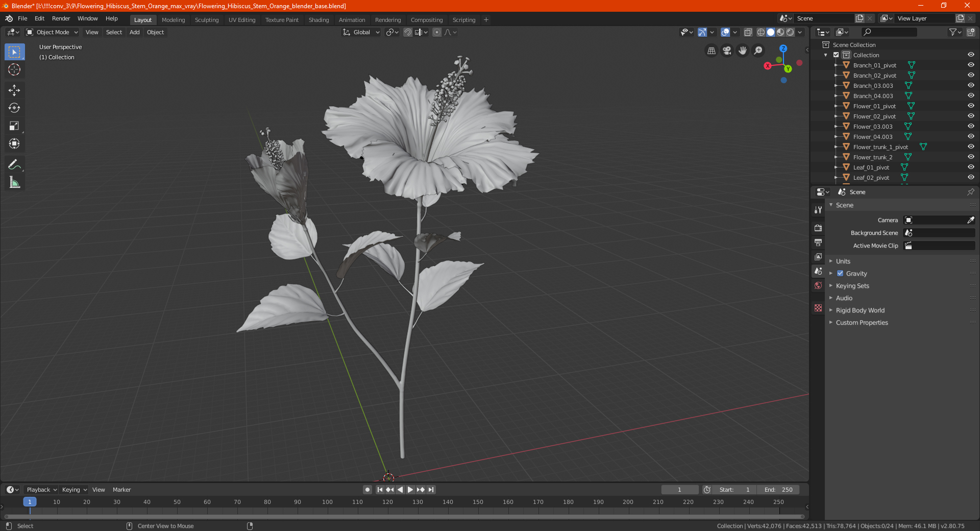Click the zoom view magnifier icon
The image size is (980, 531).
(758, 51)
